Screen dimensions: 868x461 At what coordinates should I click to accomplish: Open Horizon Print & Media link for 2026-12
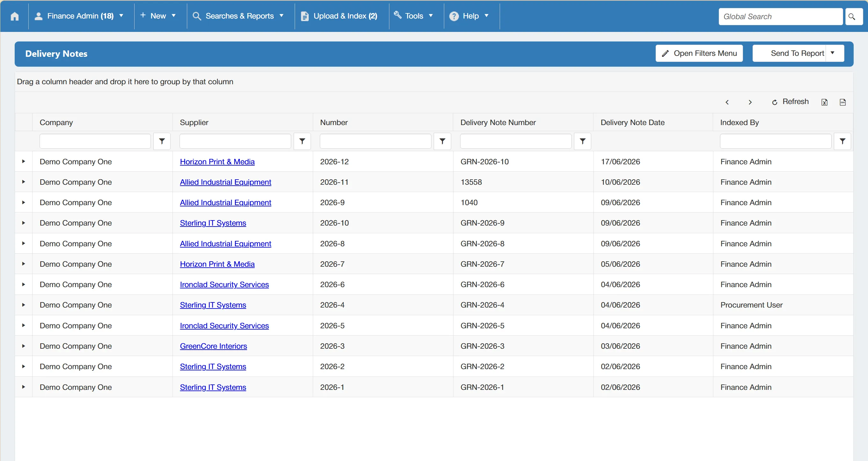(x=217, y=161)
